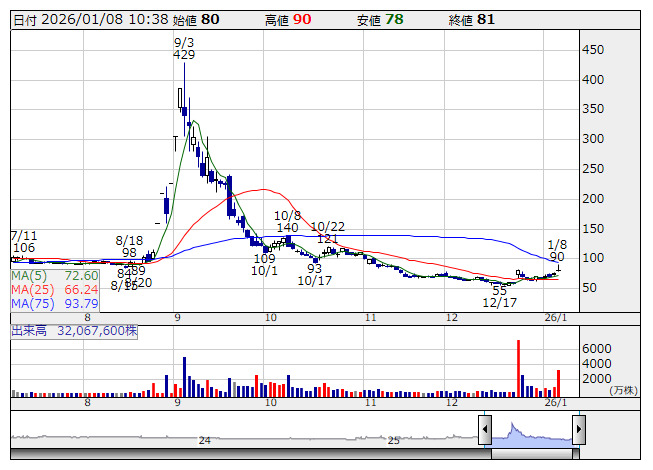Click the 1/8 latest price label 90

click(x=558, y=257)
